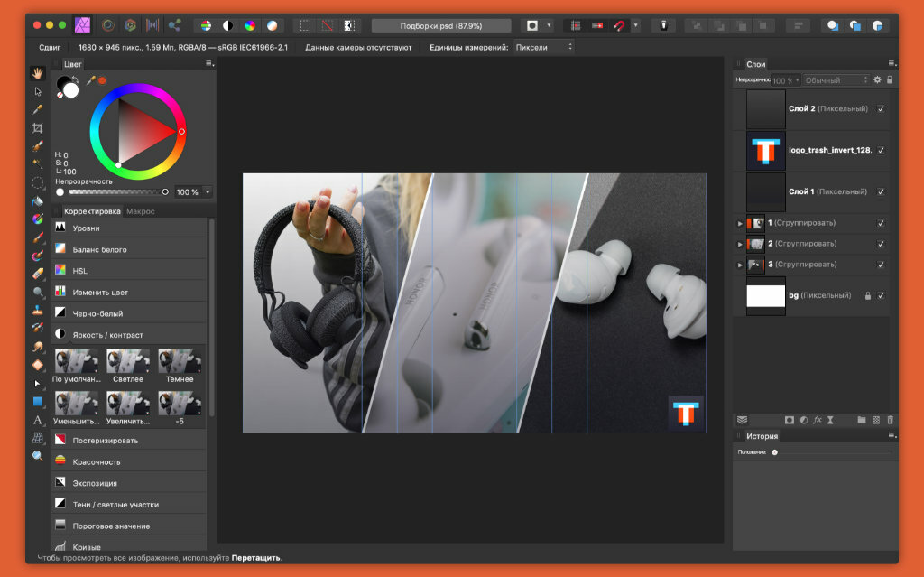Activate the Zoom magnifier tool at toolbar bottom
The width and height of the screenshot is (924, 577).
[x=38, y=456]
